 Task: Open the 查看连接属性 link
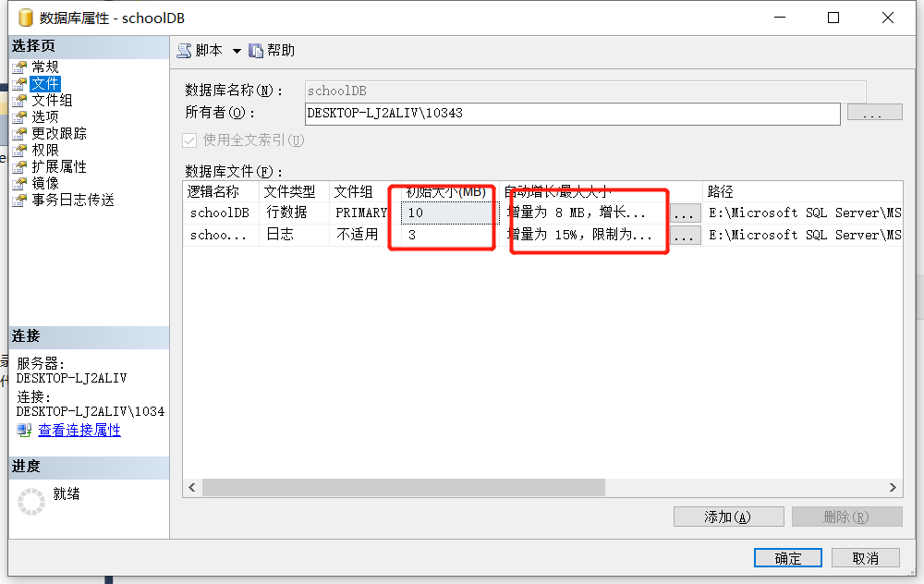(79, 431)
